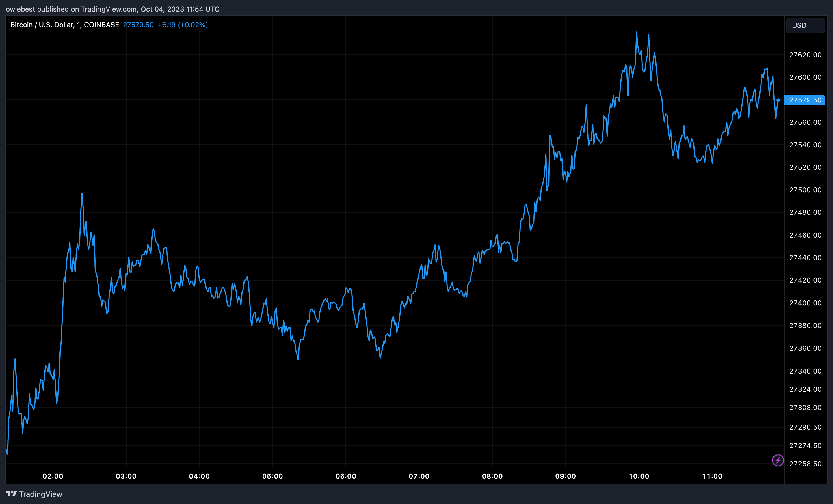The width and height of the screenshot is (833, 504).
Task: Click the 27600.00 price axis label
Action: pos(805,77)
